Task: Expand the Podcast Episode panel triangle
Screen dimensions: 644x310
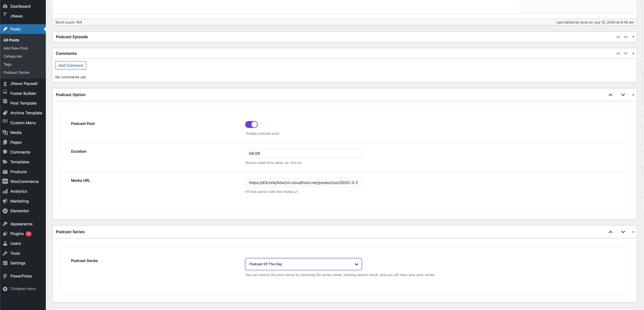Action: [x=633, y=37]
